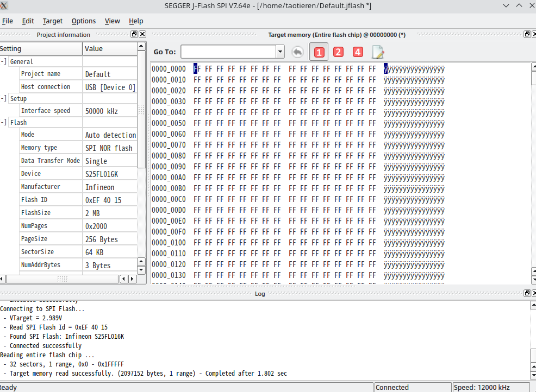
Task: Open the Edit menu
Action: 28,21
